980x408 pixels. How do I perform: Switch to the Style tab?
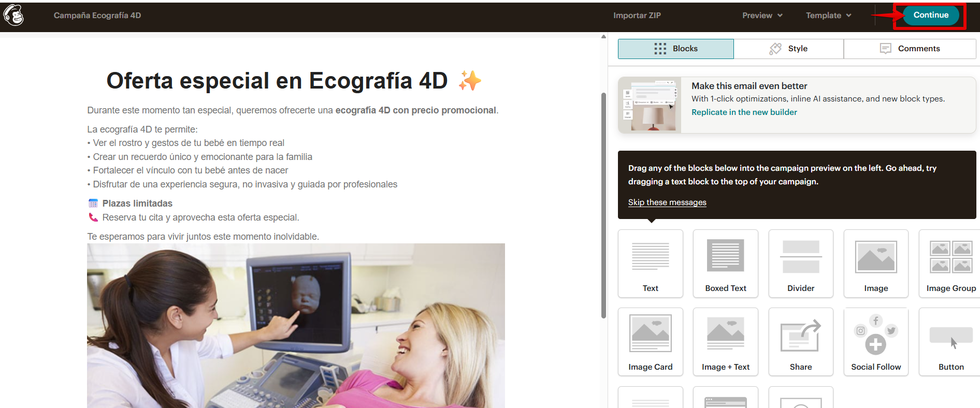click(x=788, y=49)
